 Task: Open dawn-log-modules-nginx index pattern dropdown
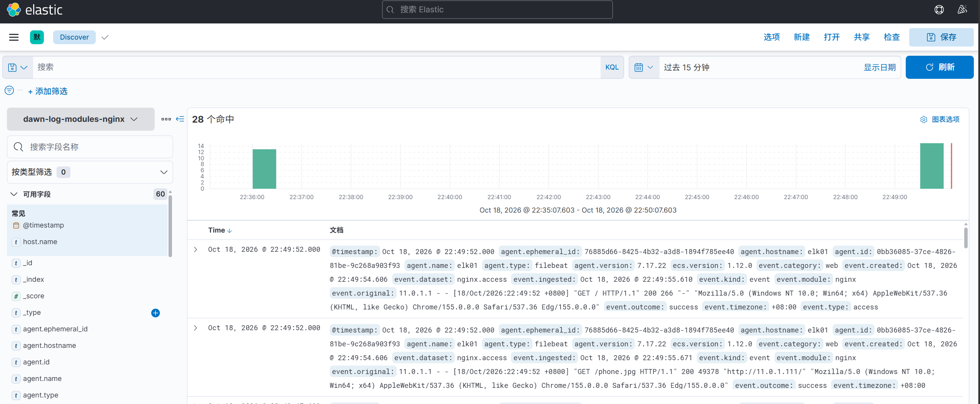click(x=80, y=119)
